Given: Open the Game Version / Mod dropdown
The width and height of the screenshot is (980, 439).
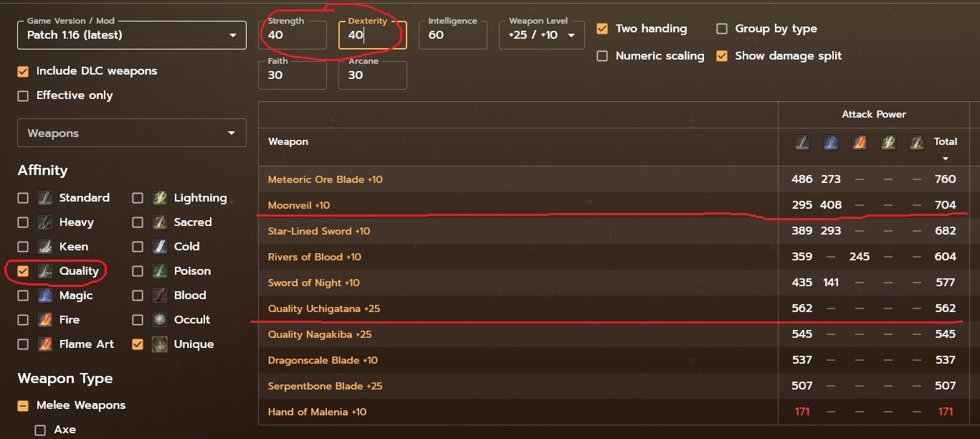Looking at the screenshot, I should click(x=132, y=34).
